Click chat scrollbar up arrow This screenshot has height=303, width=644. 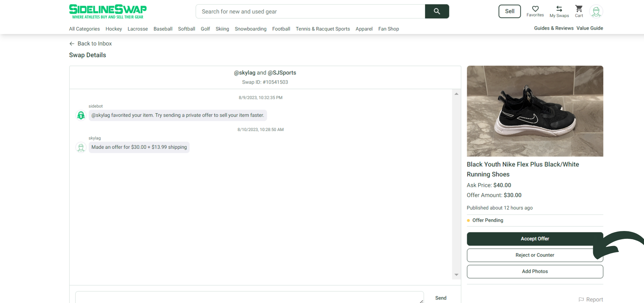(457, 94)
